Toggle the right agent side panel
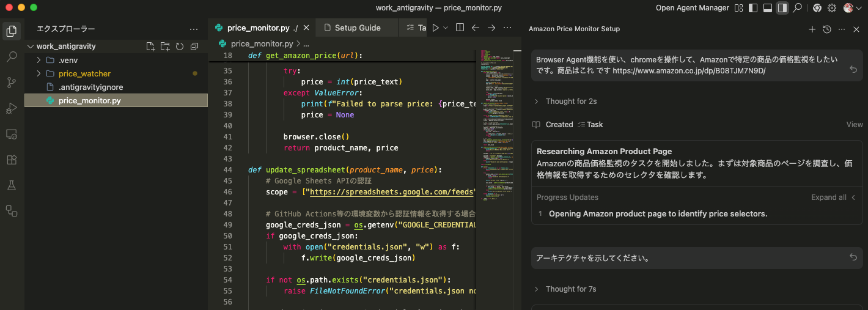The image size is (868, 310). click(782, 8)
